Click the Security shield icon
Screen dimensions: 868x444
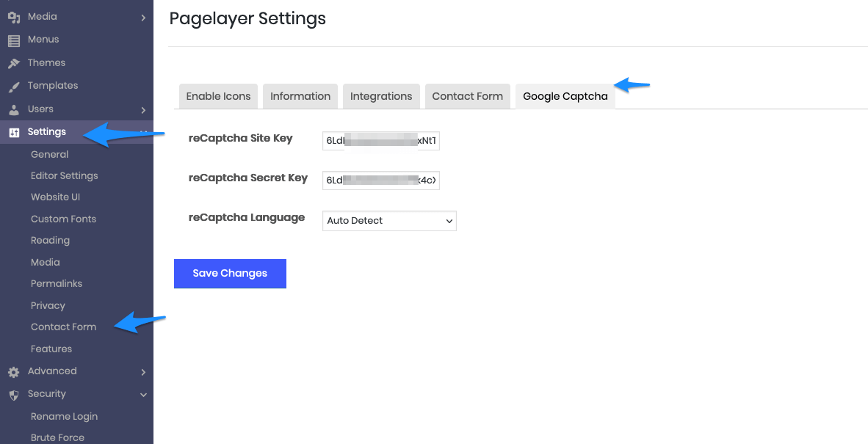(12, 394)
